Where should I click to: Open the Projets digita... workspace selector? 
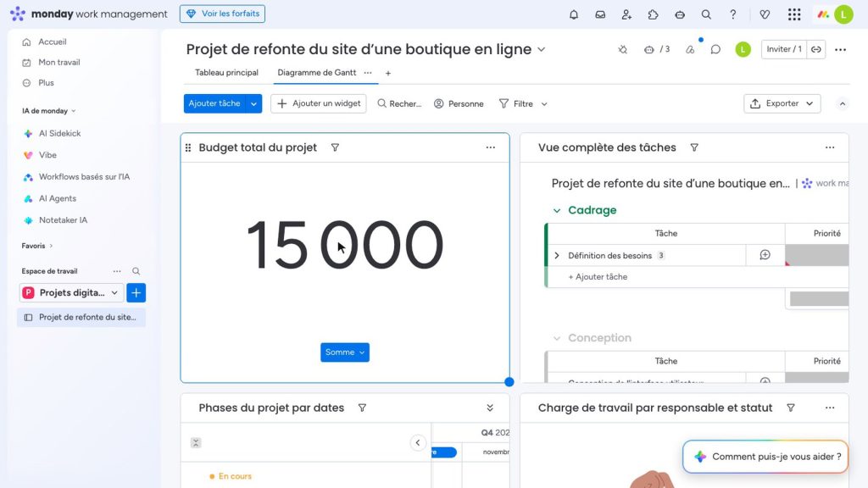[x=71, y=292]
